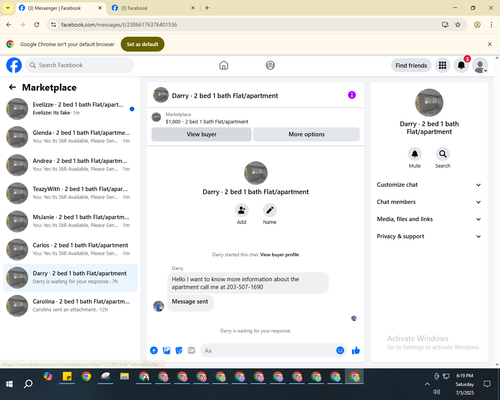Open Sticky Notes from the taskbar
500x400 pixels.
67,377
